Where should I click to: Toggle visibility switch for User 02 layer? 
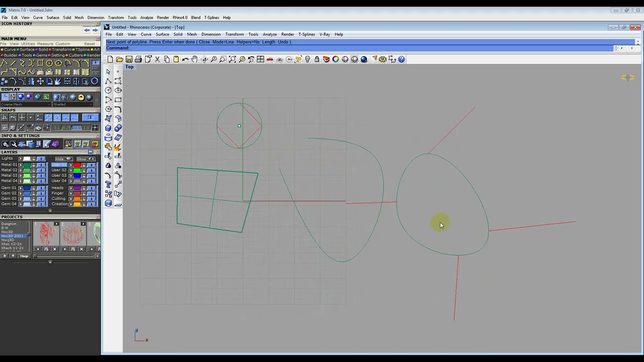coord(92,170)
